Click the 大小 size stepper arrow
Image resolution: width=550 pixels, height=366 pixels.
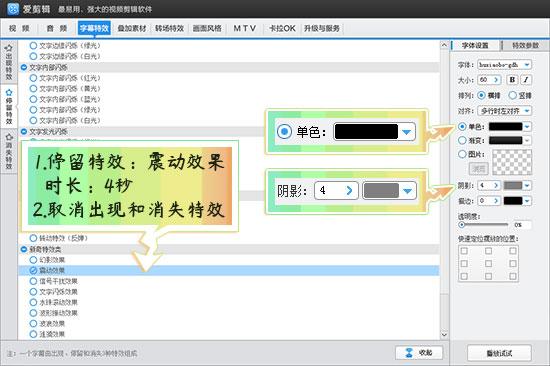coord(496,80)
